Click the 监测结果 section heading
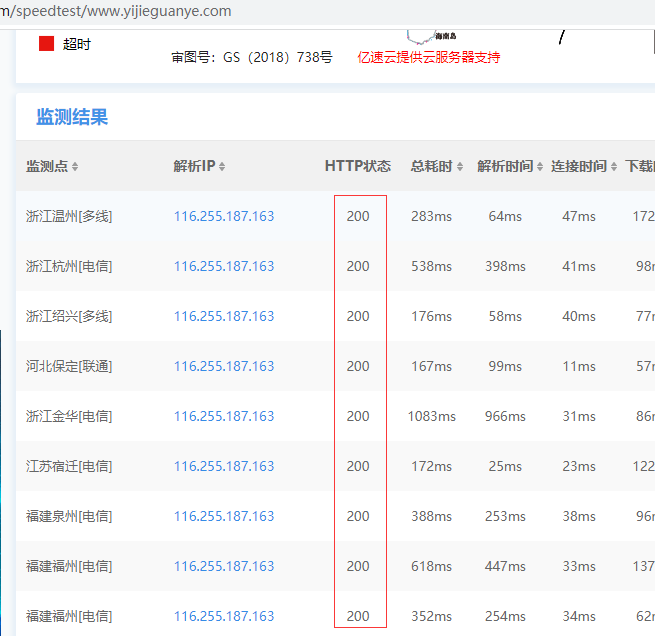The image size is (655, 636). [x=72, y=117]
